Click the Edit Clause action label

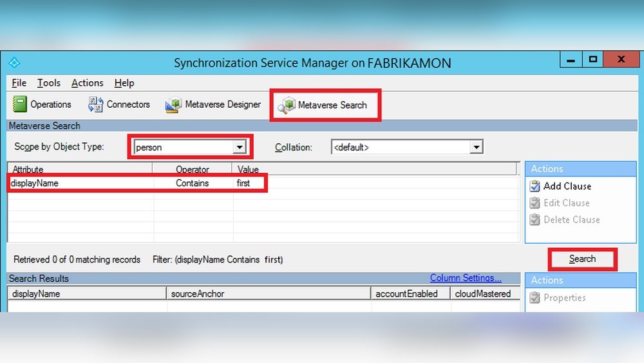click(566, 203)
